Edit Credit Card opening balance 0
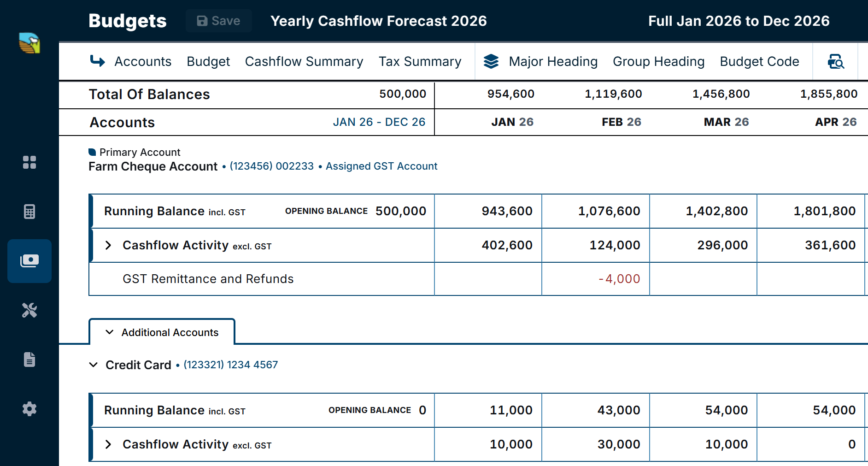Viewport: 868px width, 466px height. (x=422, y=410)
